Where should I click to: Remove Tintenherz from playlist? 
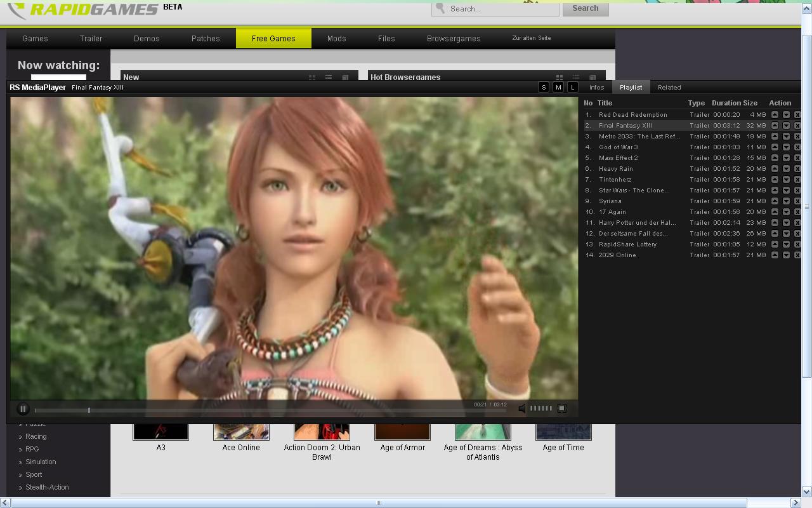pyautogui.click(x=797, y=180)
